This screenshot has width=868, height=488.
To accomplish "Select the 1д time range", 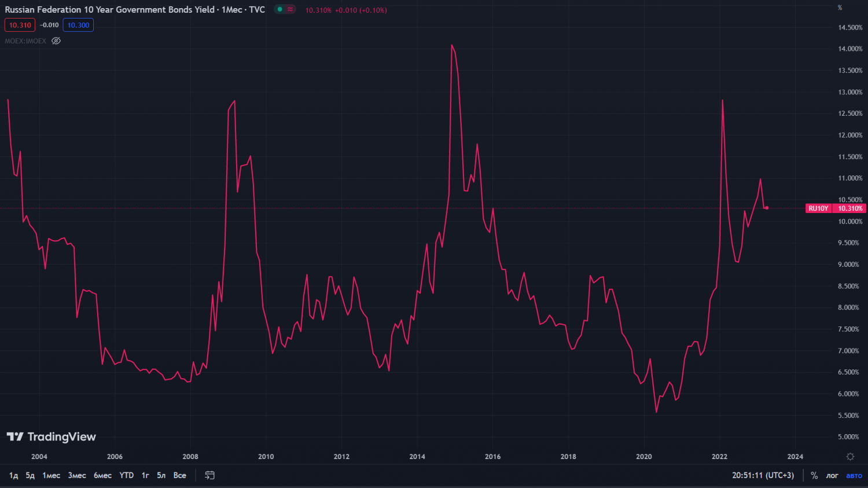I will click(x=14, y=475).
